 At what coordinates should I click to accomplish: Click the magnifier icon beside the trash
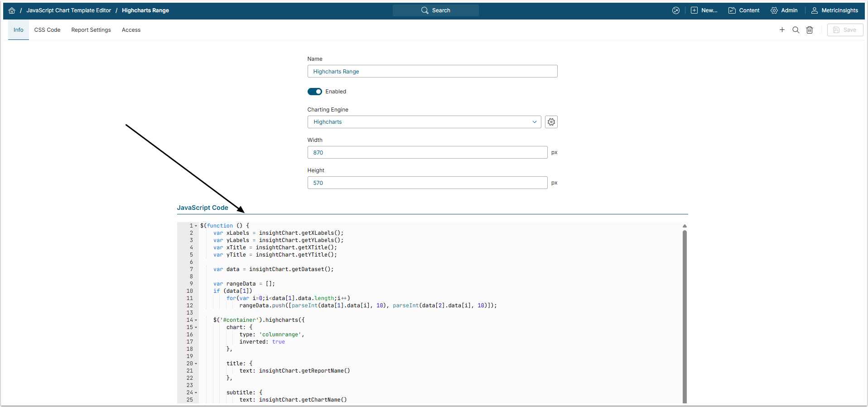[796, 30]
